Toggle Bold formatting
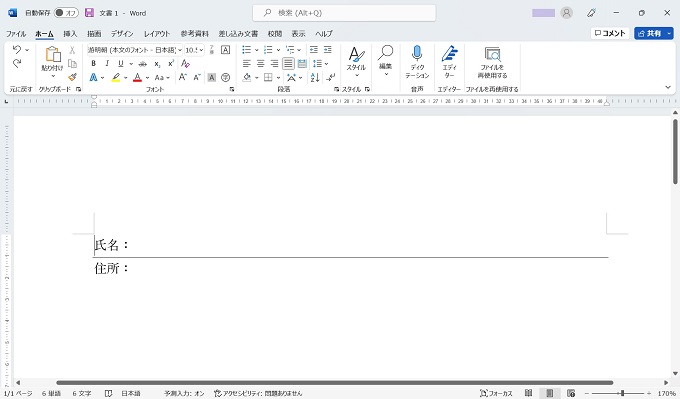 coord(93,64)
